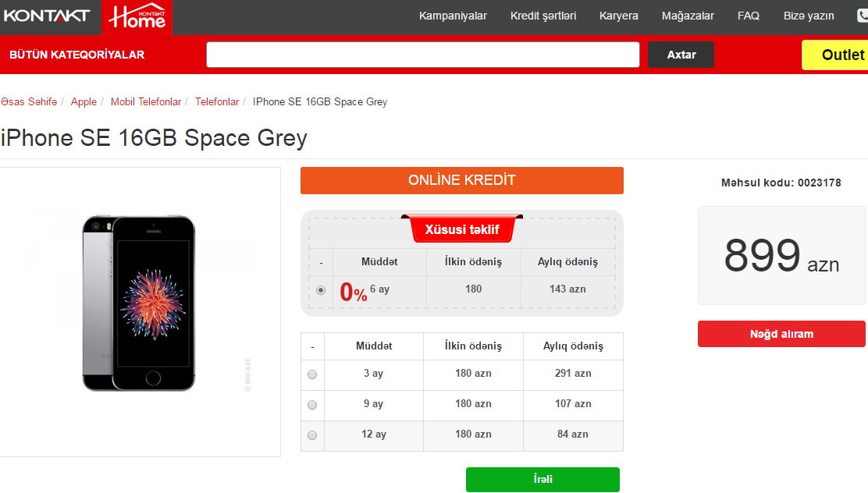Open BÜTÜN KATEQORİYALAR category menu

(77, 55)
